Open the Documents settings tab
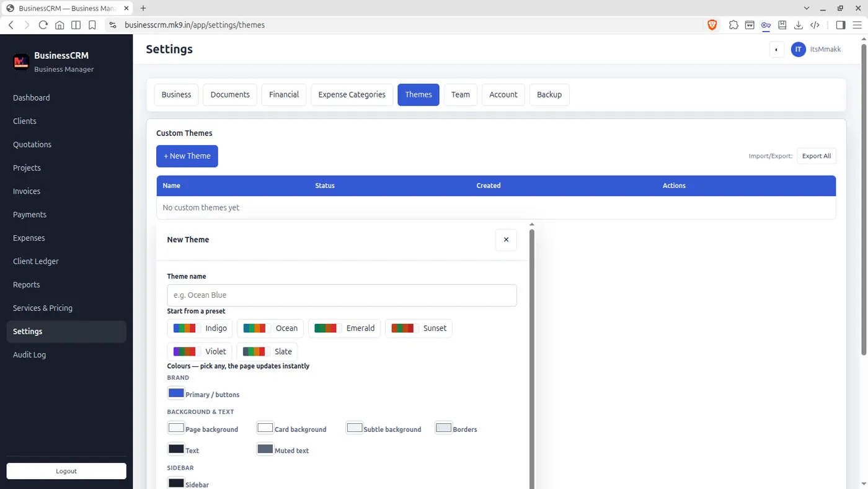868x489 pixels. point(230,94)
